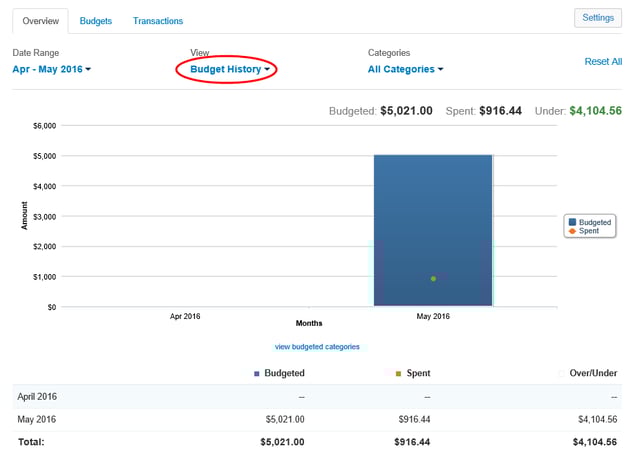
Task: Click the Over/Under column header
Action: 593,373
